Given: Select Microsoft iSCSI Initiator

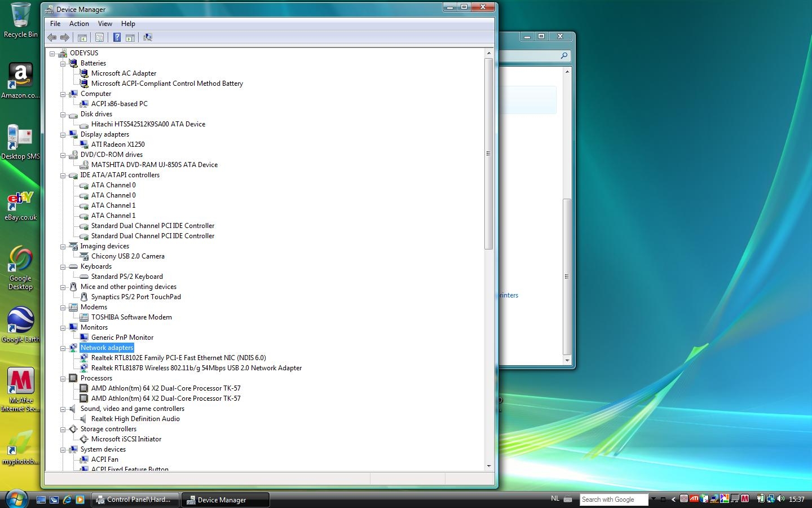Looking at the screenshot, I should tap(126, 439).
